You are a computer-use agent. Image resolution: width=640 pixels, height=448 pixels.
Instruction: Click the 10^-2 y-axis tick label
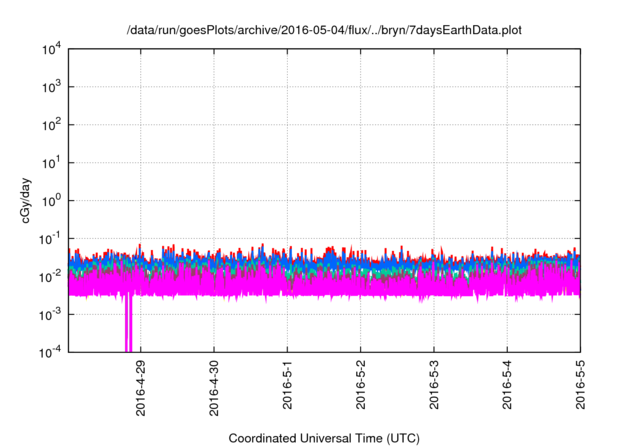pyautogui.click(x=50, y=277)
